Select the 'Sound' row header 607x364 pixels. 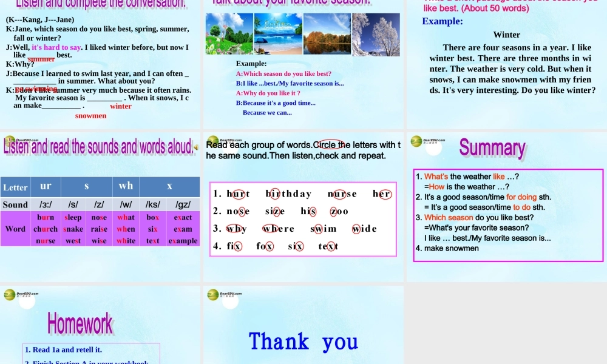15,204
